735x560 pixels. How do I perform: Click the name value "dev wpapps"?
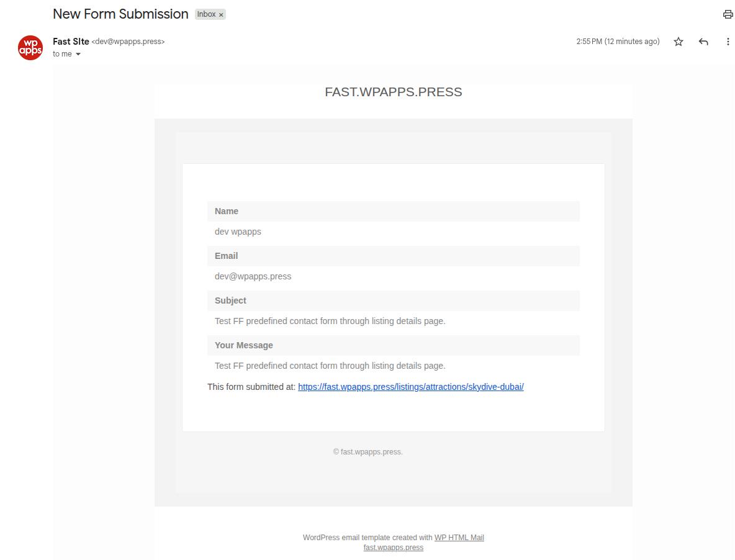pyautogui.click(x=238, y=232)
